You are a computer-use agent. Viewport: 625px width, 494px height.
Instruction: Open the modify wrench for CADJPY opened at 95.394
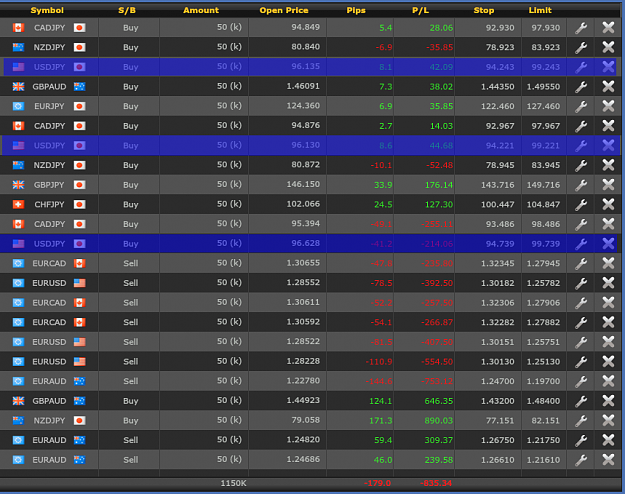pos(581,224)
